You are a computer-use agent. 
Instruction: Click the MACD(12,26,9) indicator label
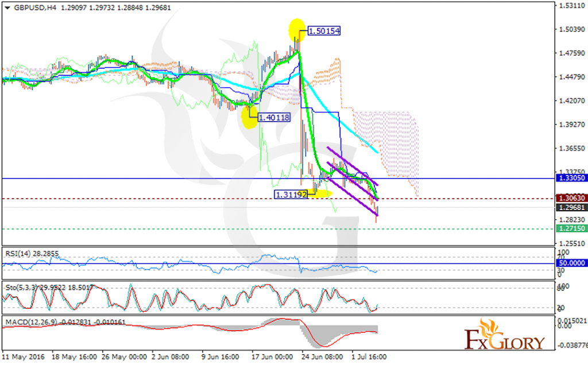[x=65, y=322]
